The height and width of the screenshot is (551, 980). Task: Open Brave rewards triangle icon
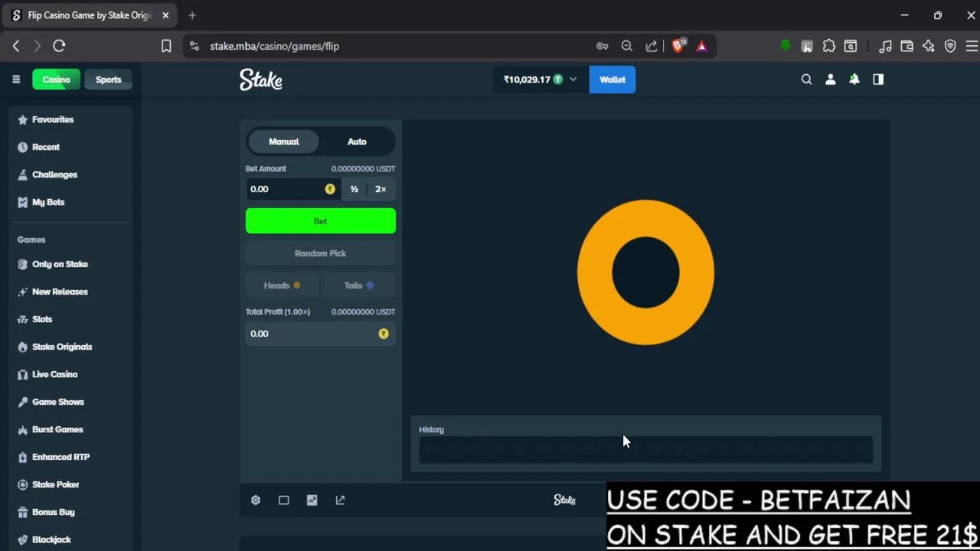point(702,46)
